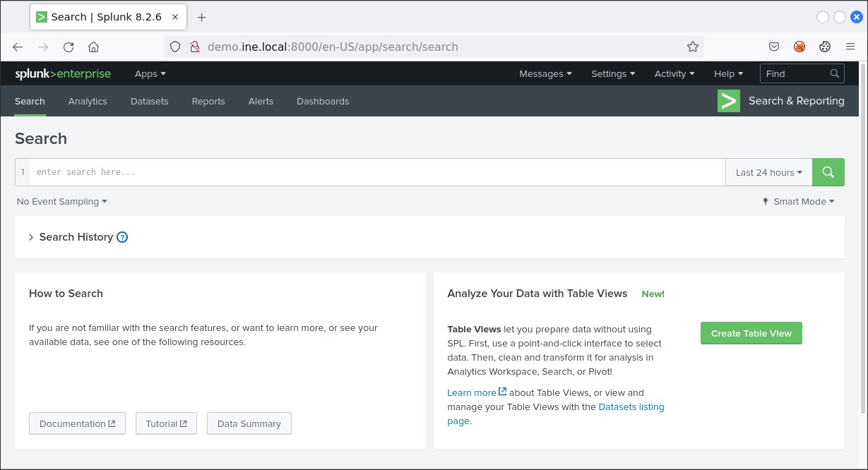This screenshot has width=868, height=470.
Task: Click the splunk>enterprise logo
Action: 64,73
